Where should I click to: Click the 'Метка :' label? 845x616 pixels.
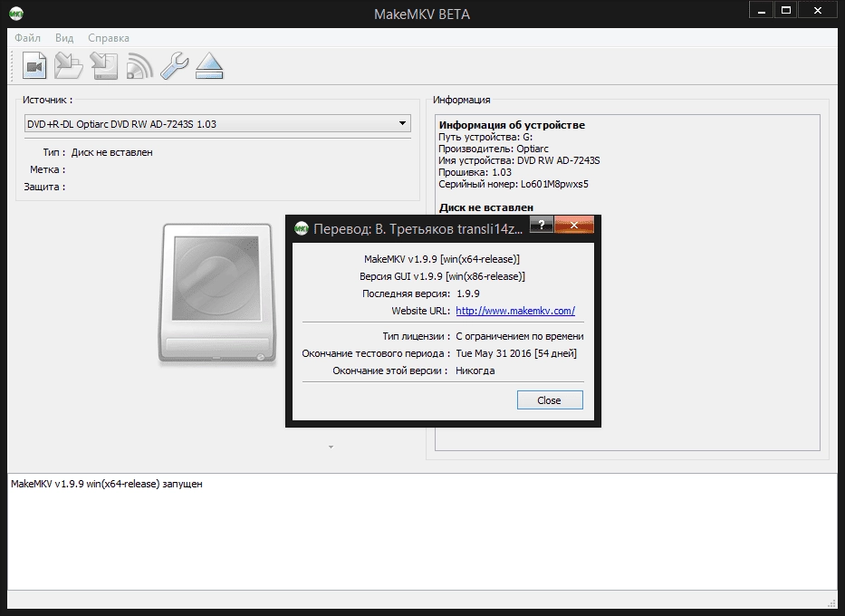click(x=47, y=169)
